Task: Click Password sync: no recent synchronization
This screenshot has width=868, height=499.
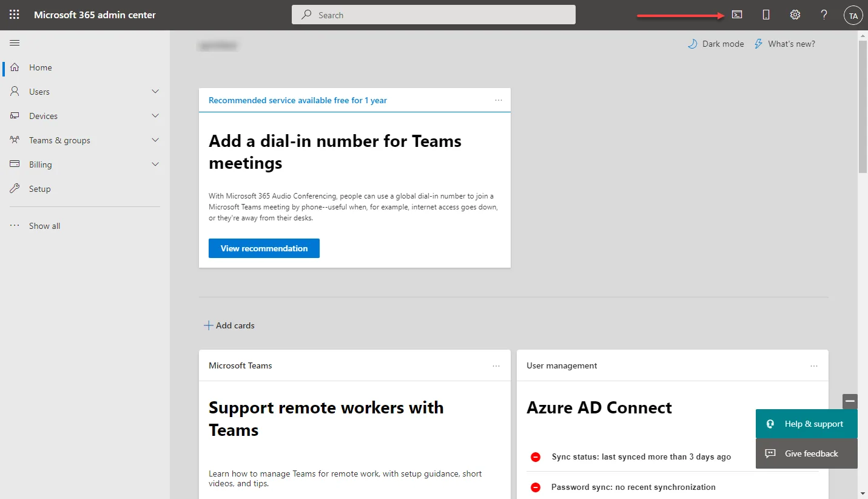Action: [x=633, y=487]
